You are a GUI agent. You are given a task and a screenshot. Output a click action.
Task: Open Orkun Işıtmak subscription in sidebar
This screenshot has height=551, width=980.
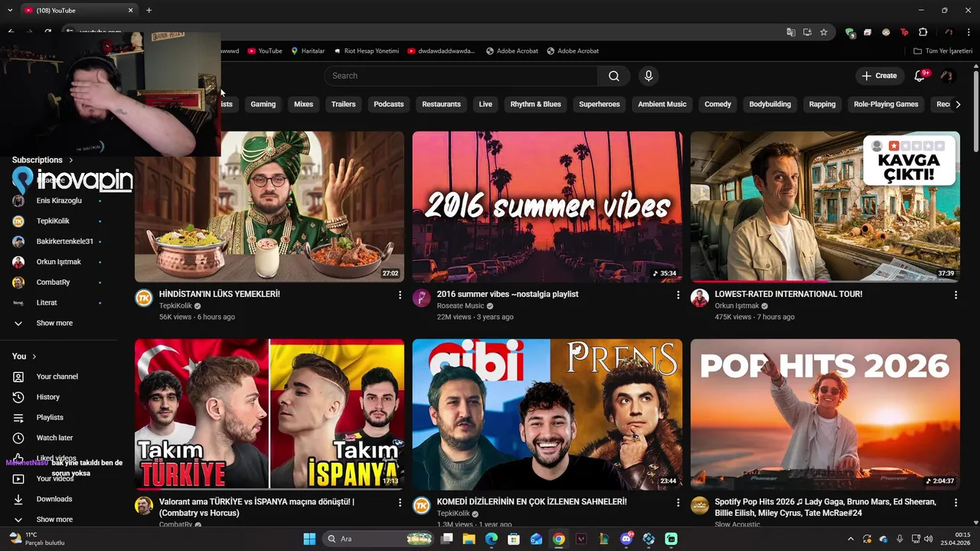pyautogui.click(x=59, y=262)
